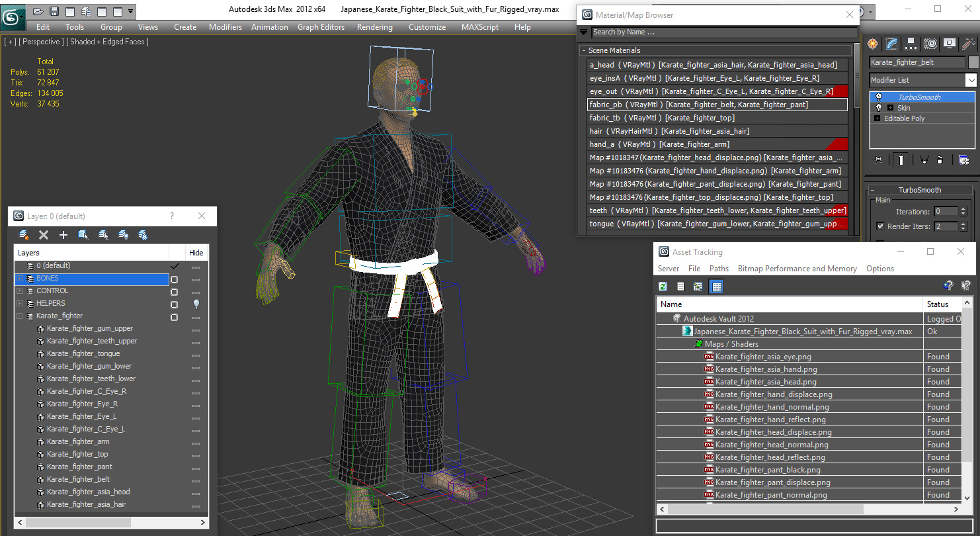Expand Skin modifier sub-objects
The image size is (980, 536).
pos(890,108)
